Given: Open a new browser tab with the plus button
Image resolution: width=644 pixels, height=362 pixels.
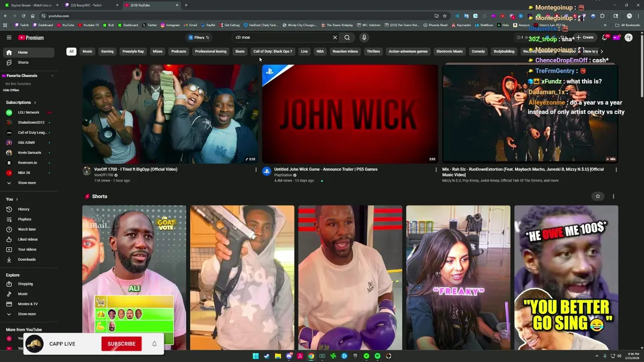Looking at the screenshot, I should (186, 5).
